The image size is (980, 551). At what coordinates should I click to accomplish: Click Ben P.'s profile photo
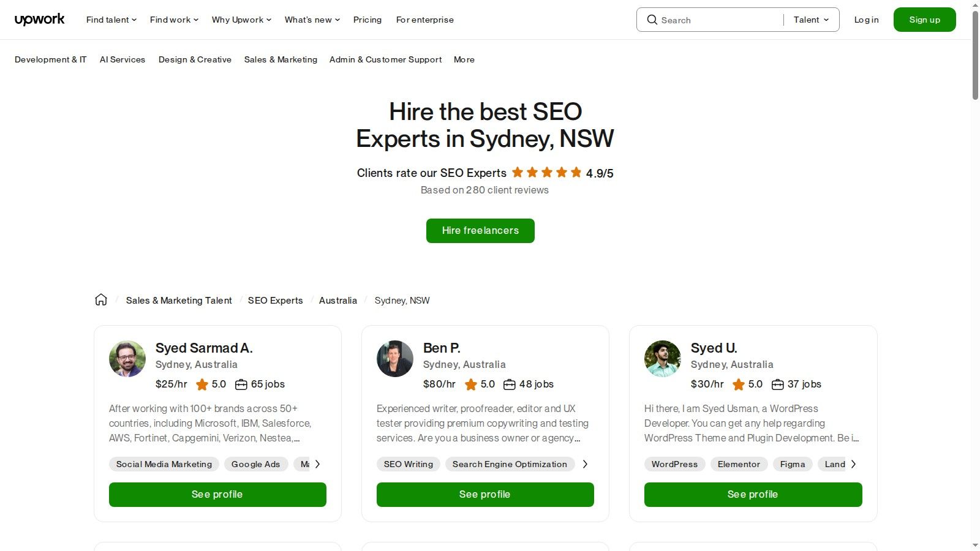point(394,359)
